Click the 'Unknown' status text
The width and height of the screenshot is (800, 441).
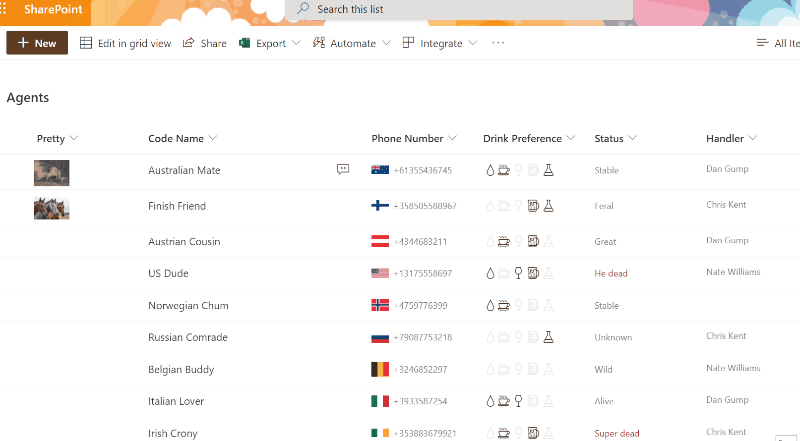click(x=613, y=337)
